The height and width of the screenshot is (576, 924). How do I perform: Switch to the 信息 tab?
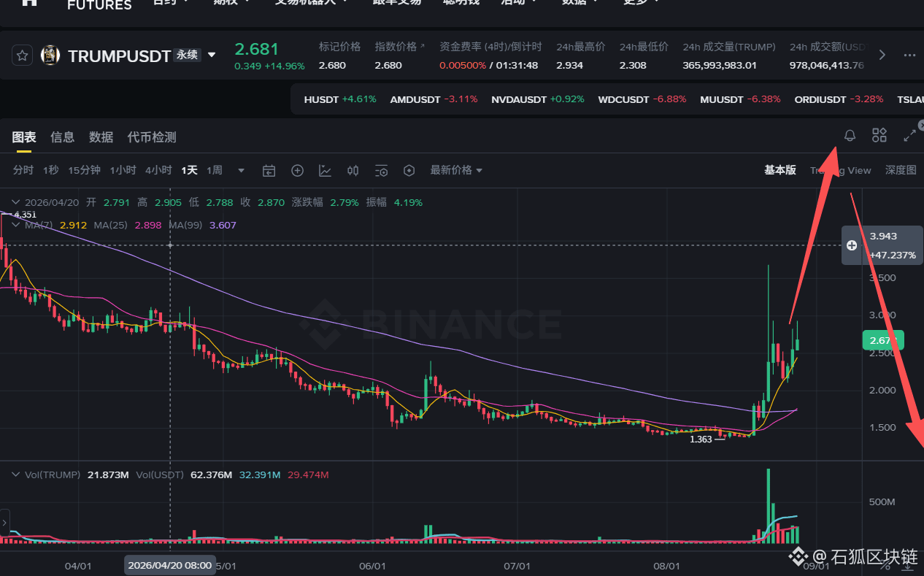pyautogui.click(x=63, y=137)
